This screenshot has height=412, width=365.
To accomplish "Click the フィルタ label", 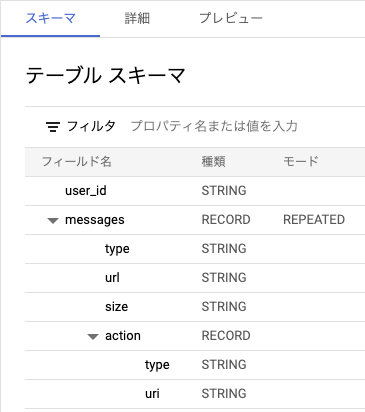I will pos(91,126).
